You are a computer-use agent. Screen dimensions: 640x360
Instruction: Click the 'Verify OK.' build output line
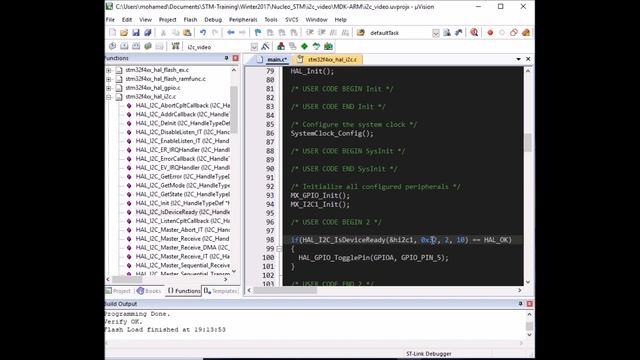tap(123, 322)
